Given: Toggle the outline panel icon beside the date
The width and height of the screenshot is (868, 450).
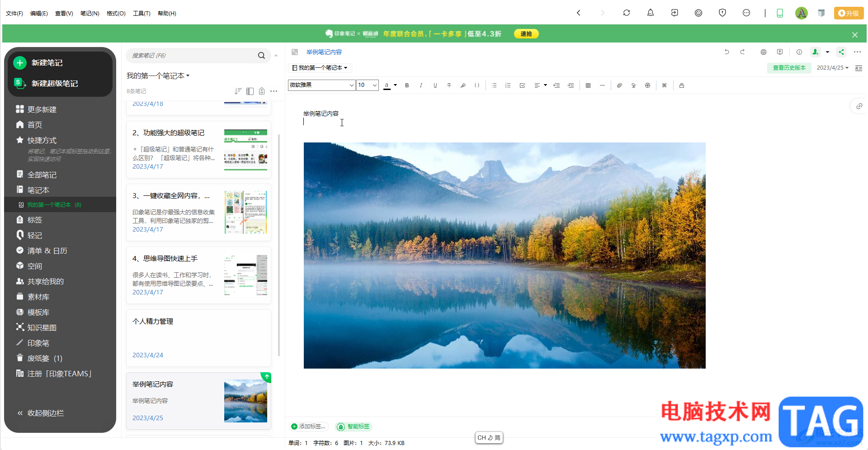Looking at the screenshot, I should tap(859, 68).
